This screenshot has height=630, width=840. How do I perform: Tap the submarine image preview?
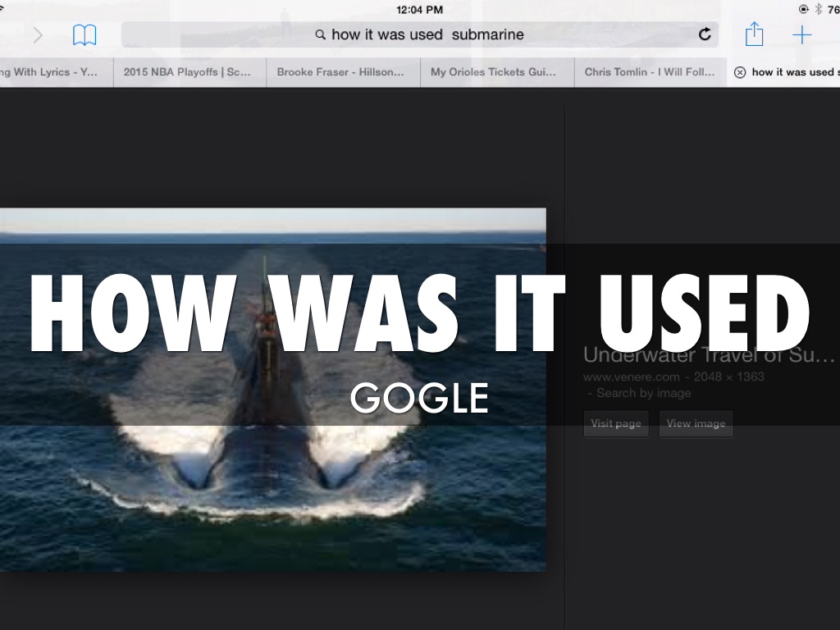pyautogui.click(x=272, y=492)
